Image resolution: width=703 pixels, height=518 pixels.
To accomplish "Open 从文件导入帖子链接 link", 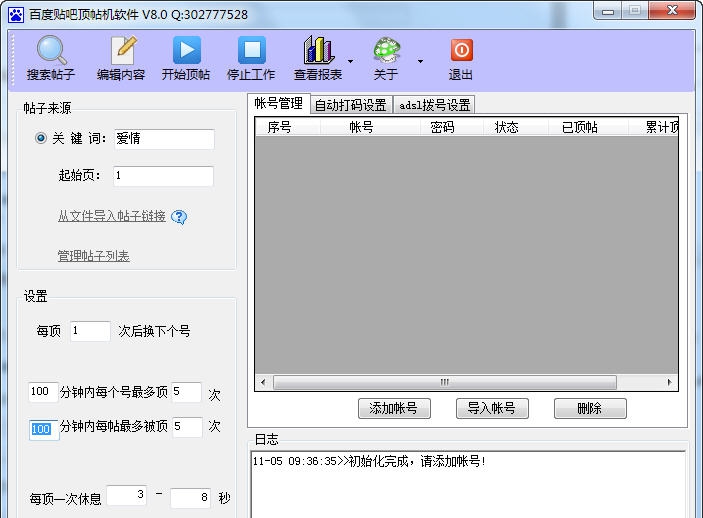I will pyautogui.click(x=111, y=217).
